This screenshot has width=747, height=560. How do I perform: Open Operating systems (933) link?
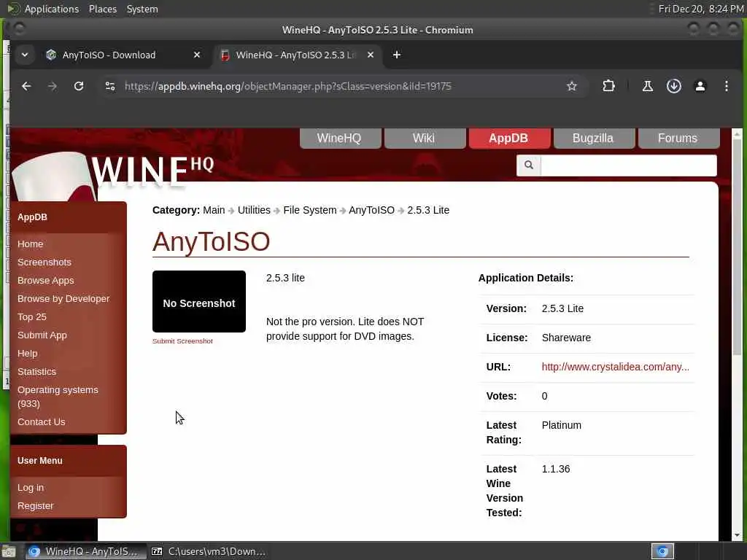click(58, 397)
